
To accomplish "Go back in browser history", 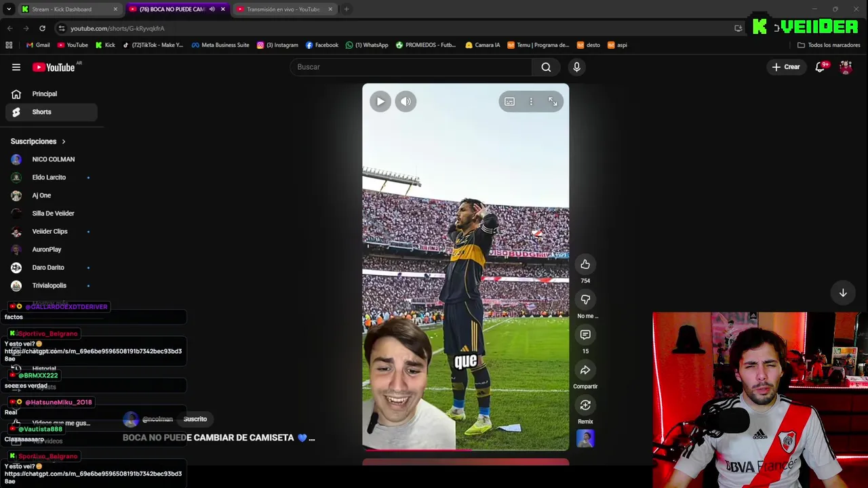I will (x=9, y=28).
